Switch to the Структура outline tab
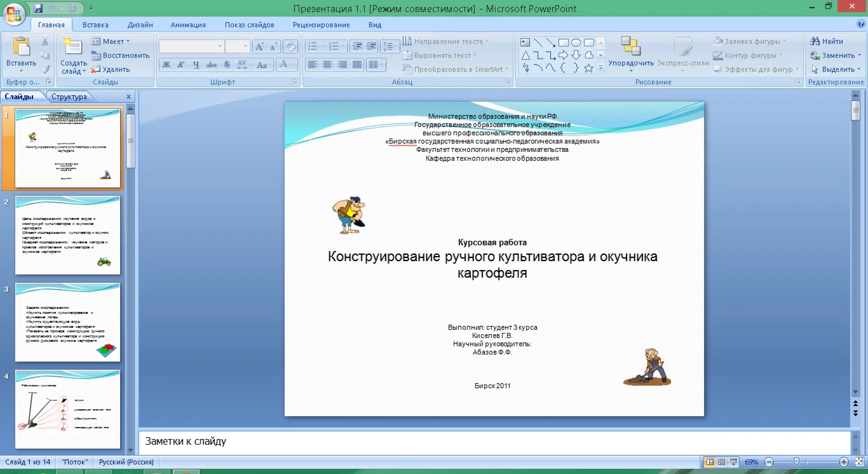The height and width of the screenshot is (474, 868). [x=69, y=97]
